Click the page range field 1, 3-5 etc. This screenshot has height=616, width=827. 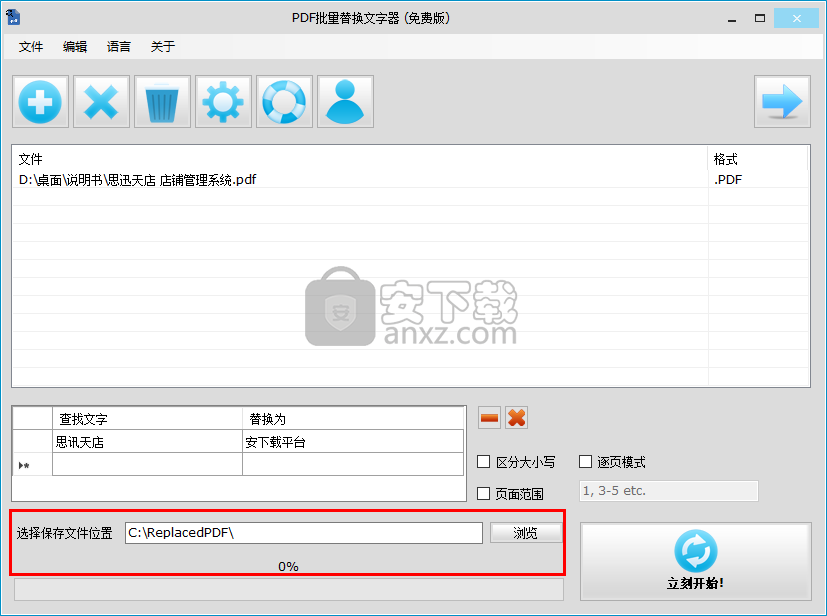[x=669, y=491]
